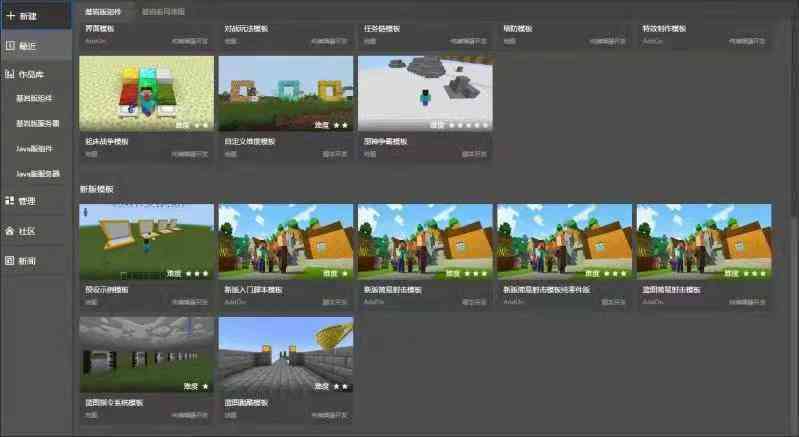The width and height of the screenshot is (799, 437).
Task: Select Java版组件 in the sidebar
Action: point(34,148)
